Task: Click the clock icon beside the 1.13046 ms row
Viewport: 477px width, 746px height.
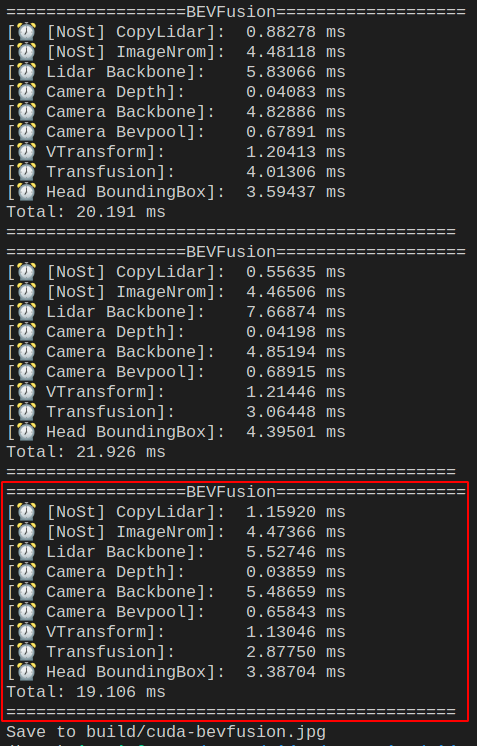Action: coord(26,632)
